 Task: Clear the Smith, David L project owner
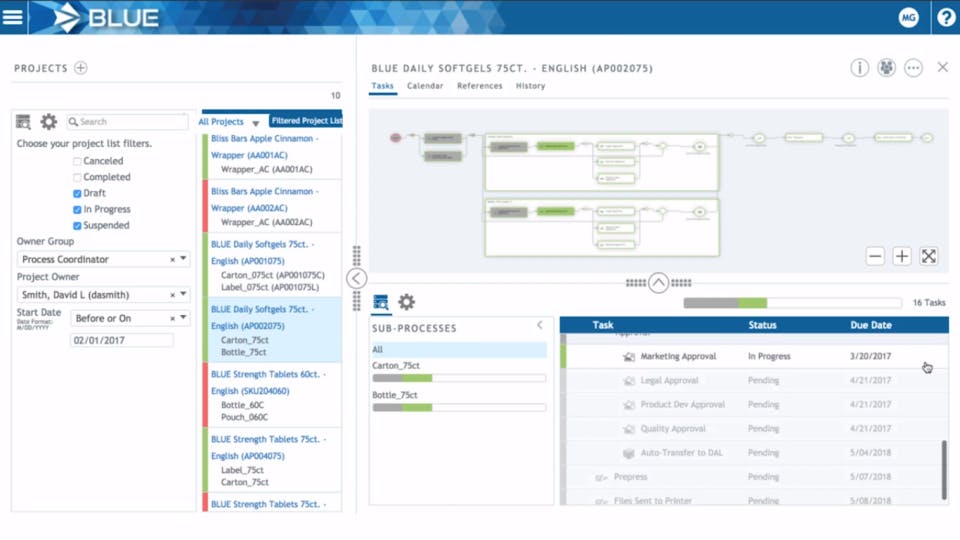click(172, 295)
